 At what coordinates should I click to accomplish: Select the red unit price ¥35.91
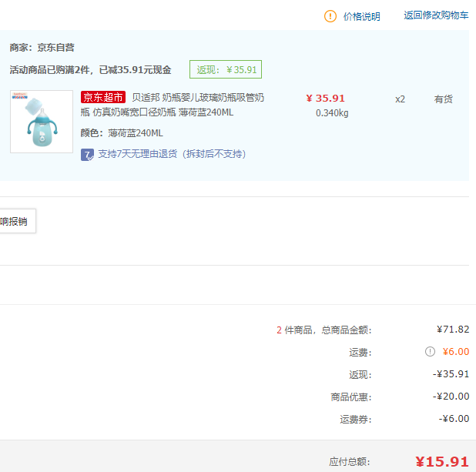point(326,98)
